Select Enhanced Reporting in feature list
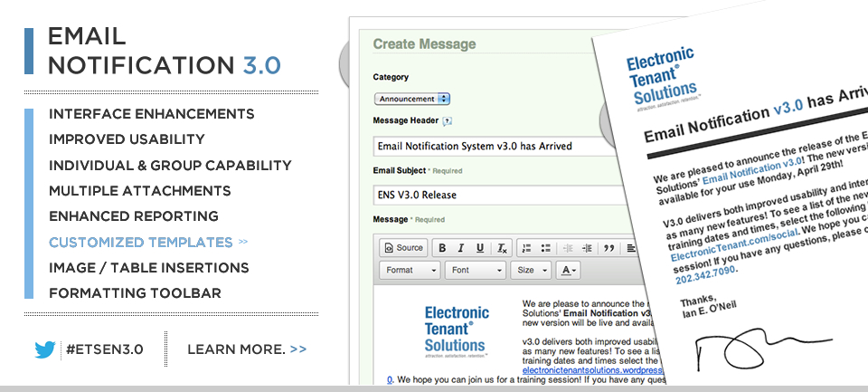Screen dimensions: 868x392 (134, 216)
